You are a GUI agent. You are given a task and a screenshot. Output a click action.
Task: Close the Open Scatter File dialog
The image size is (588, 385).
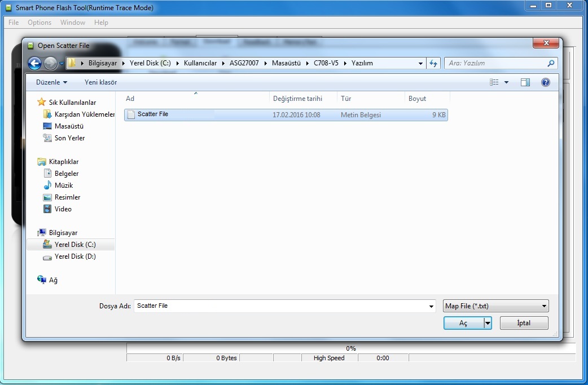coord(546,43)
